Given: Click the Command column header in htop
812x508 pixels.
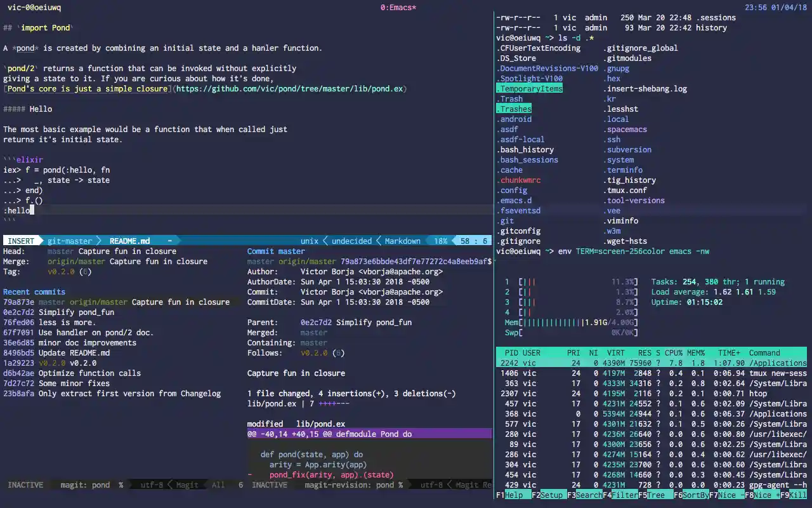Looking at the screenshot, I should pos(764,352).
